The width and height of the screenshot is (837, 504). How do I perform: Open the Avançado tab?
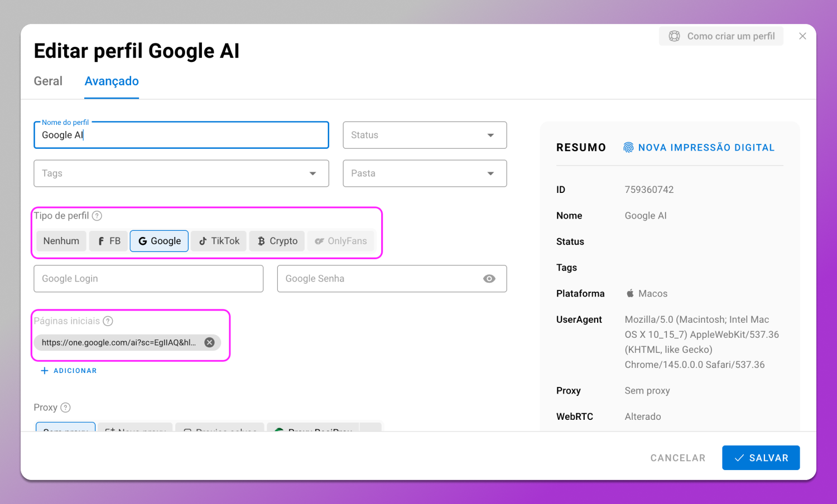pyautogui.click(x=112, y=81)
